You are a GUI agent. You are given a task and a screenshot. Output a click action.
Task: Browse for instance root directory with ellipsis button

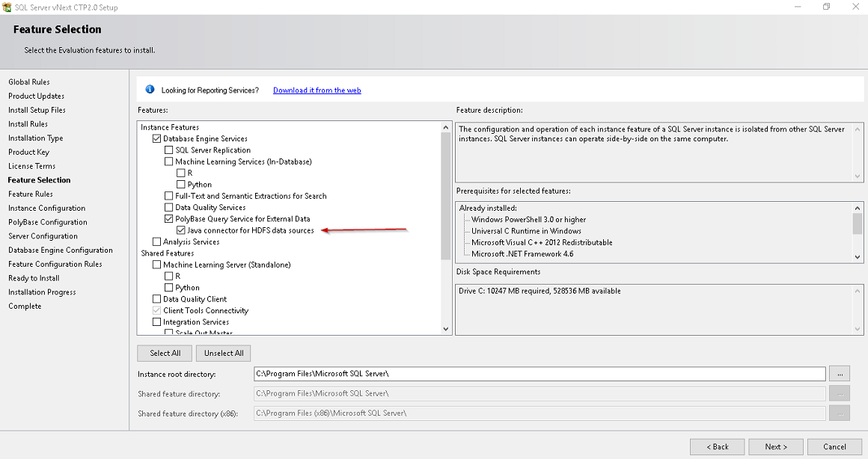[x=840, y=374]
